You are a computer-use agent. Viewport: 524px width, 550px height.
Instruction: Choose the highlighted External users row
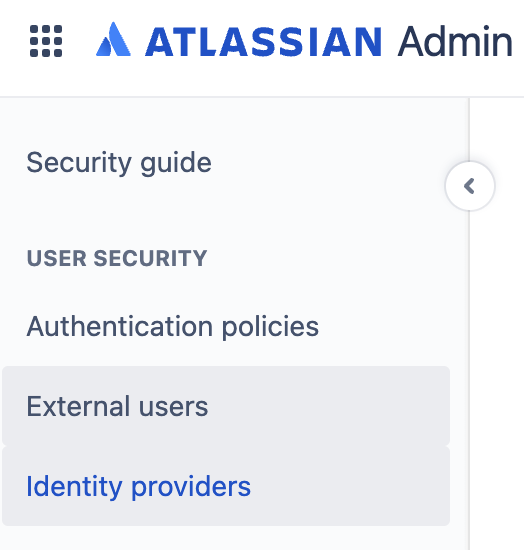[226, 406]
